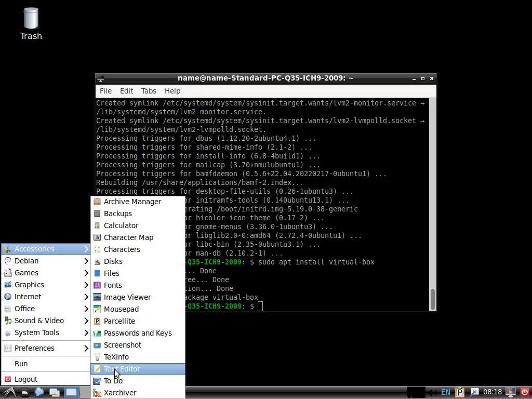Open the To Do app
This screenshot has height=399, width=532.
(138, 381)
